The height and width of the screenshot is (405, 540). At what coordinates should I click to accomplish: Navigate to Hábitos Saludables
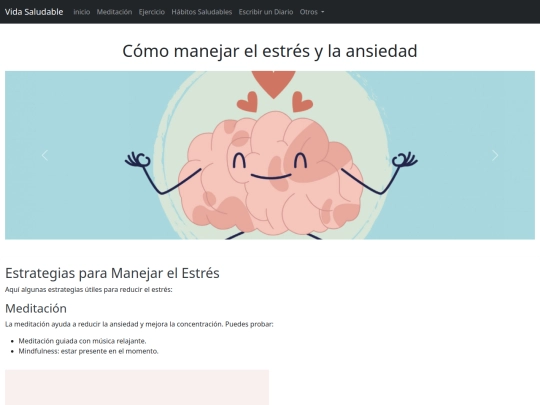point(202,12)
